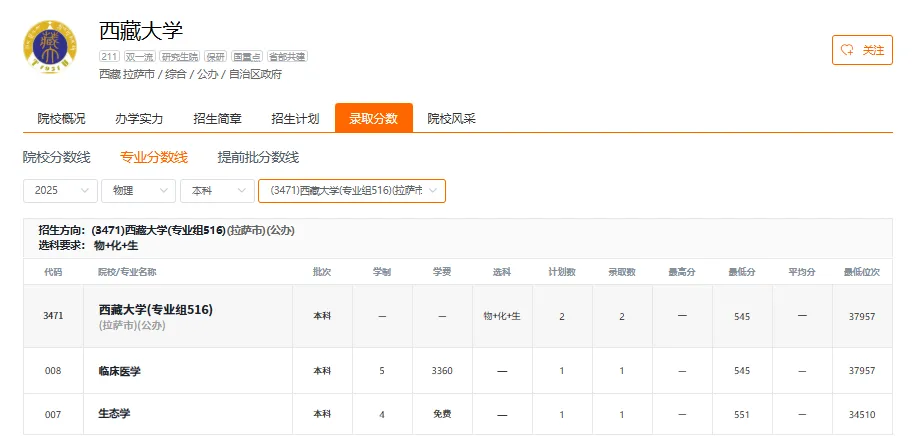Click the 最高分 column header

(682, 272)
